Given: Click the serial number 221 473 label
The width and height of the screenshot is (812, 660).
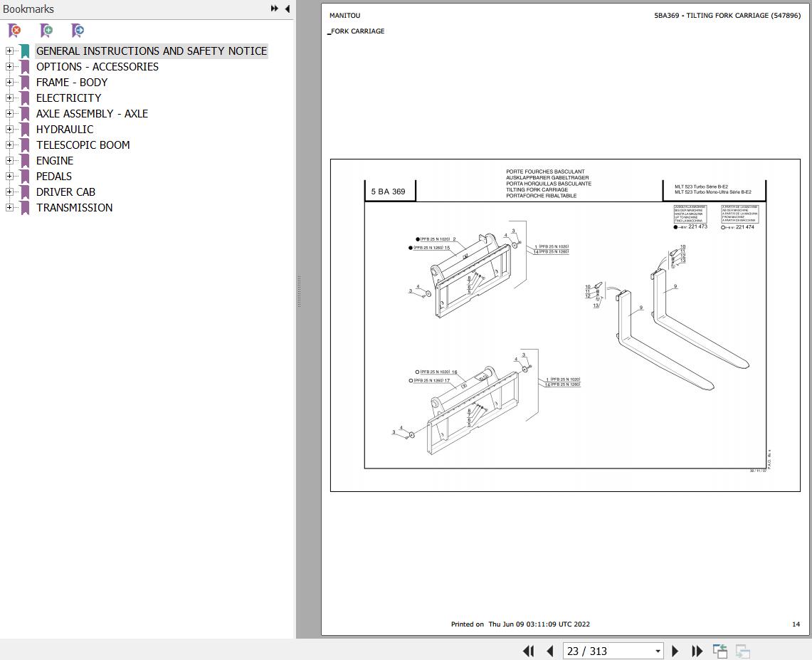Looking at the screenshot, I should (x=697, y=227).
